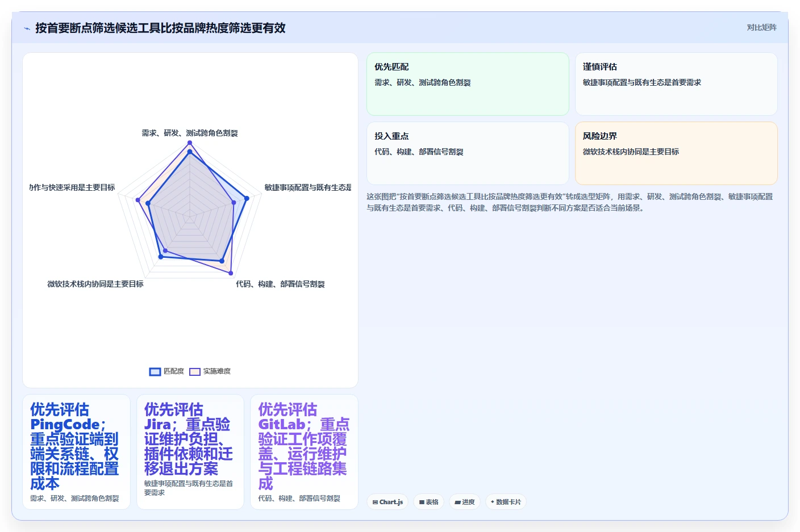Select the 数据卡片 chip
Screen dimensions: 800x532
point(506,502)
